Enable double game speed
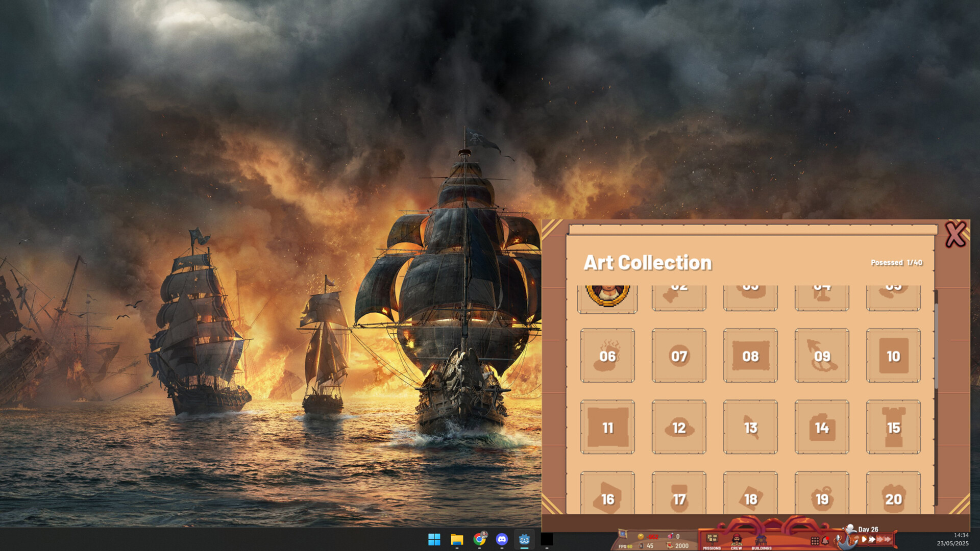 click(x=872, y=538)
